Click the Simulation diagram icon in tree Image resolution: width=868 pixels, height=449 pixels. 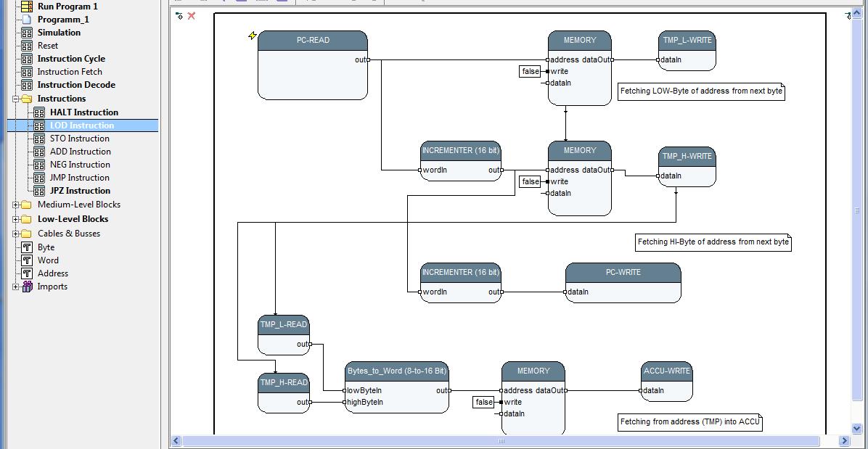[x=27, y=33]
